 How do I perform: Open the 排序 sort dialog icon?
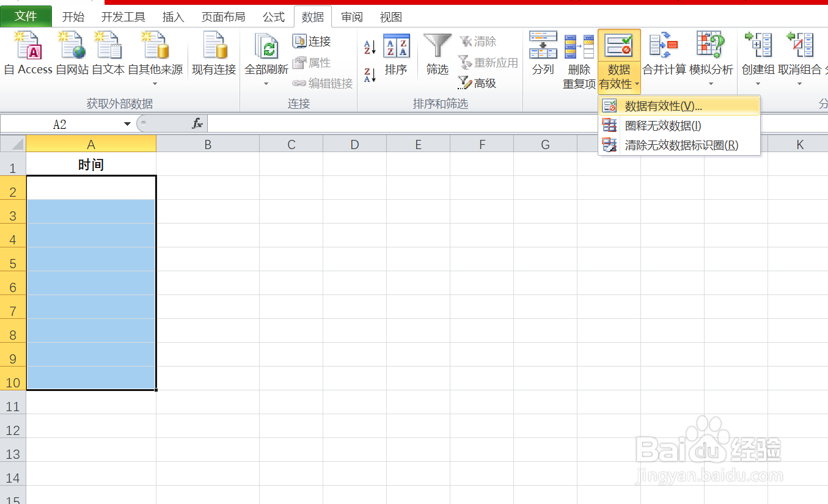tap(397, 46)
